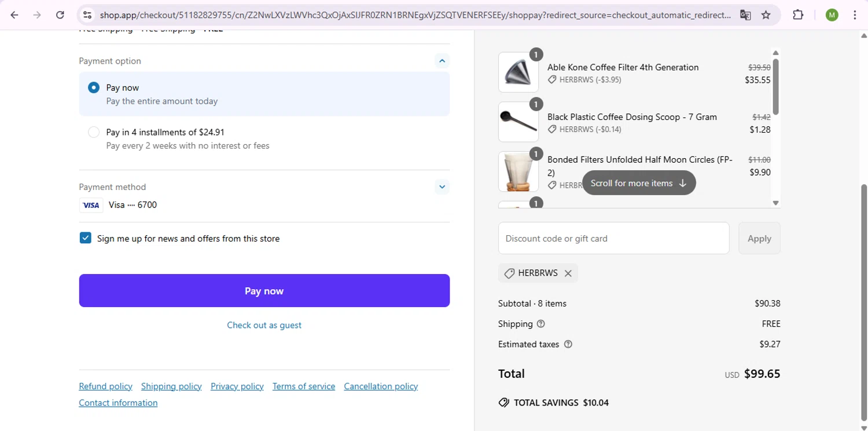Click Check out as guest link

[264, 325]
